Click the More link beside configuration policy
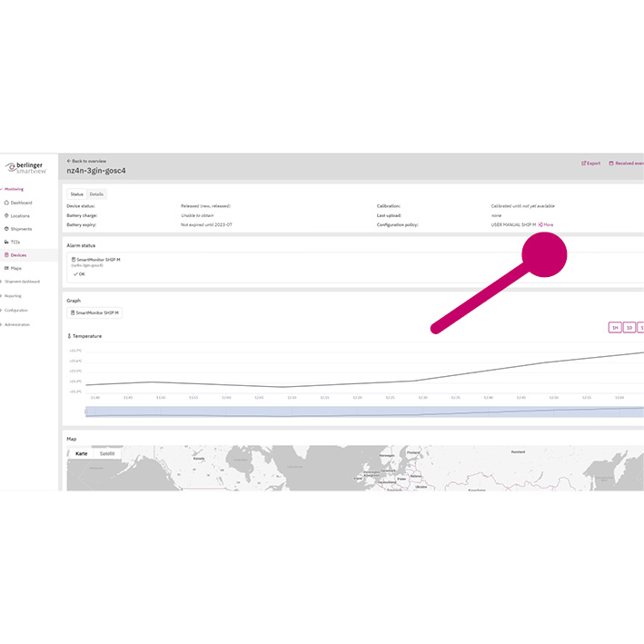The height and width of the screenshot is (644, 644). (546, 224)
